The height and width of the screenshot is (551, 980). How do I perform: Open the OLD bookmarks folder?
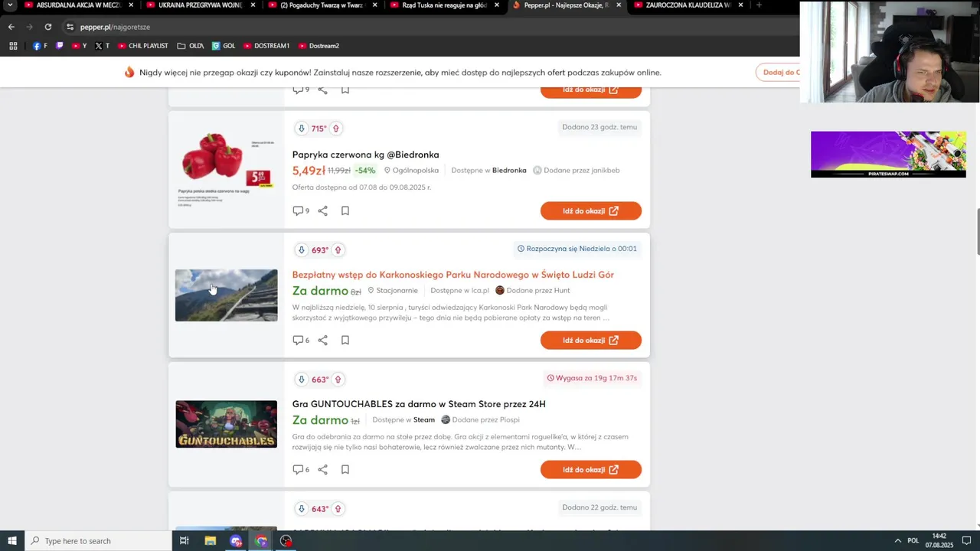[x=190, y=46]
